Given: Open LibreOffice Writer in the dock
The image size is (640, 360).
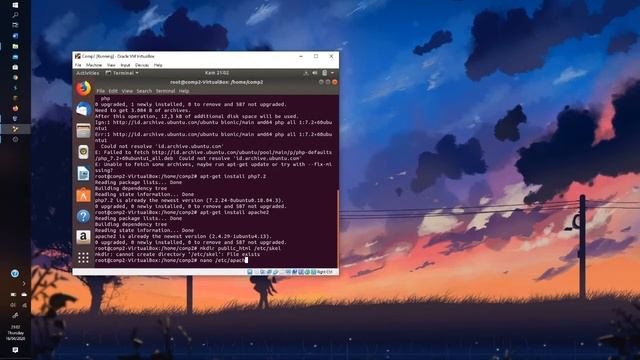Looking at the screenshot, I should (x=83, y=173).
